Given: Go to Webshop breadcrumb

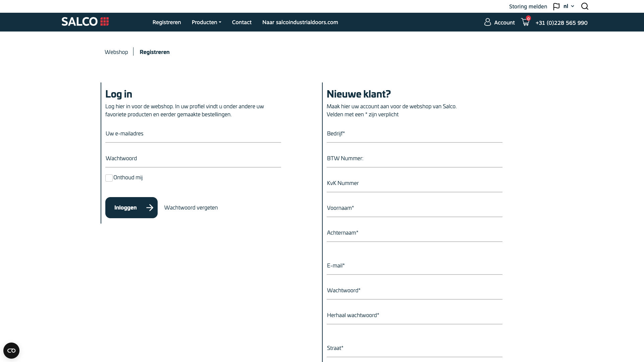Looking at the screenshot, I should tap(116, 52).
